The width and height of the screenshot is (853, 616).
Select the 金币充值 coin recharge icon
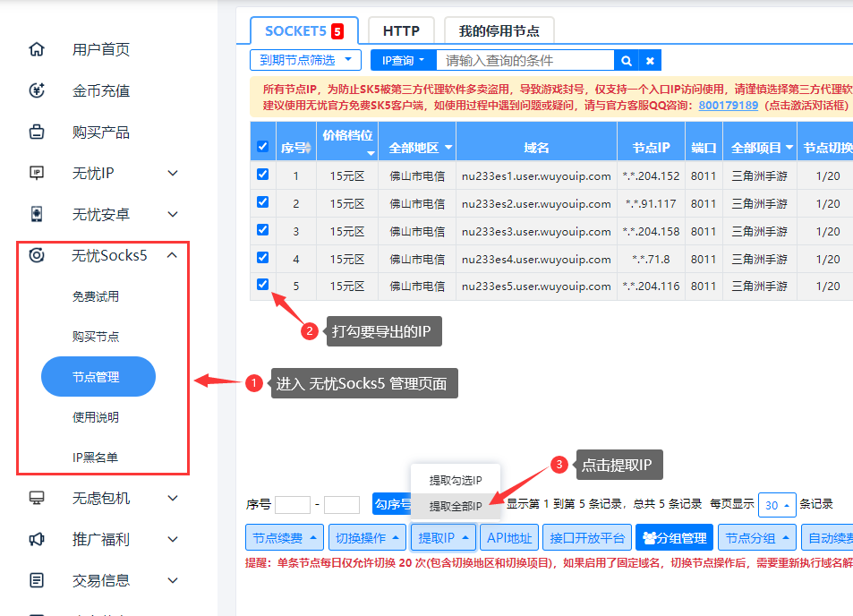click(x=36, y=90)
